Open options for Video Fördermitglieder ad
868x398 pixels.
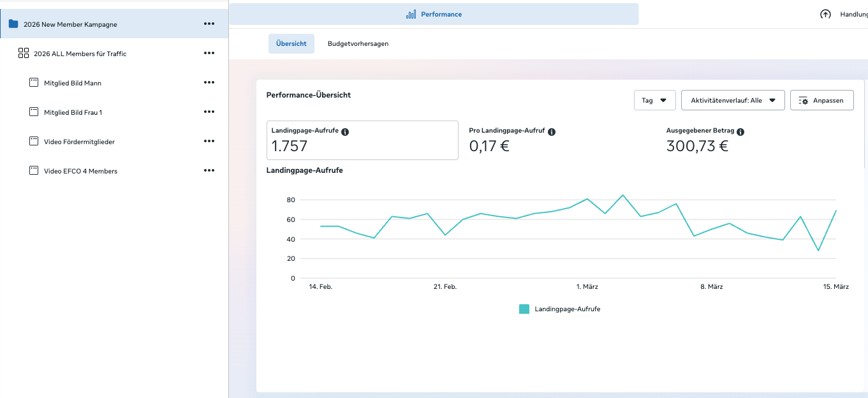(x=209, y=142)
